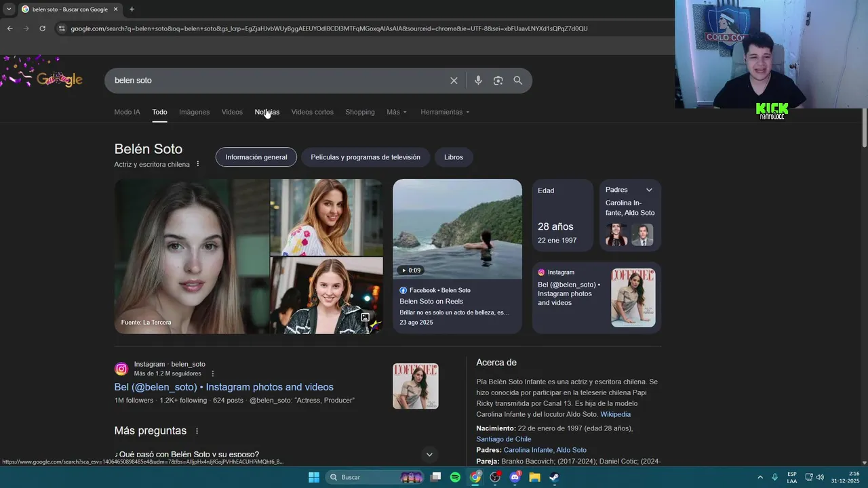
Task: Clear the search box text
Action: tap(454, 81)
